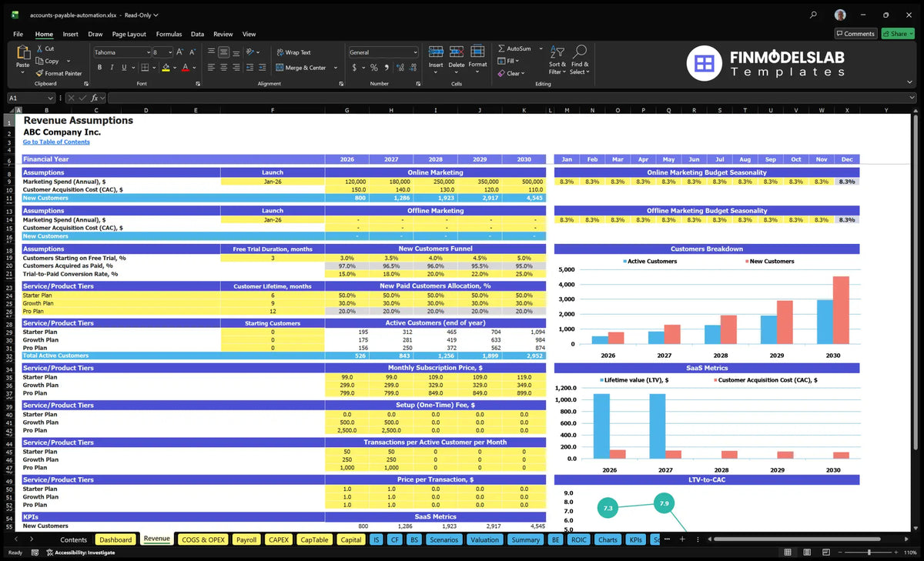Click Go to Table of Contents link
The height and width of the screenshot is (561, 924).
point(56,142)
